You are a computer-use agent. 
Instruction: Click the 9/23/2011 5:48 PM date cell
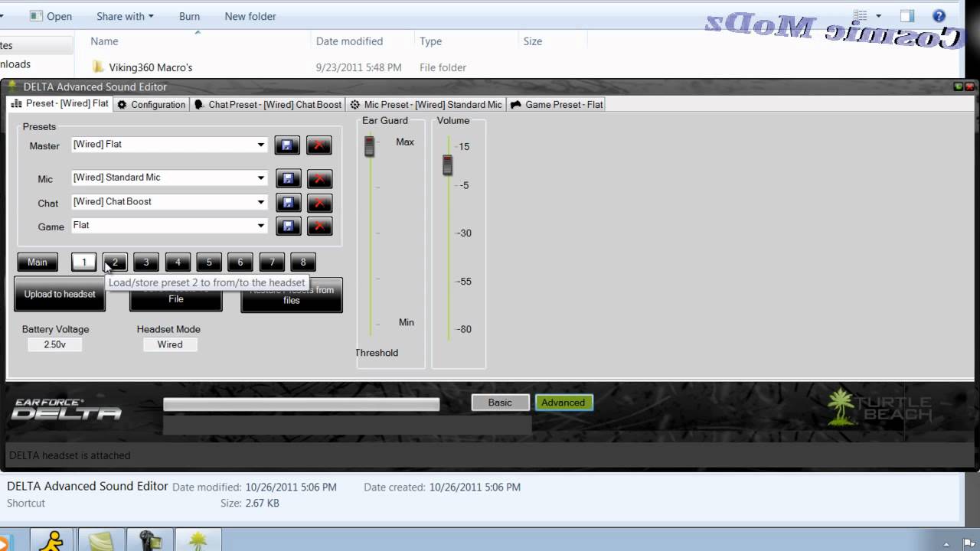tap(358, 67)
